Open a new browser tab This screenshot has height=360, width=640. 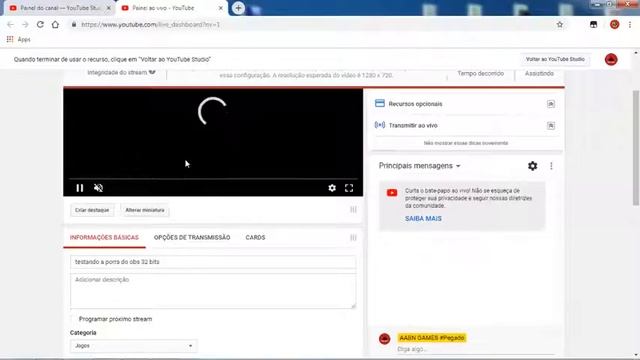238,8
